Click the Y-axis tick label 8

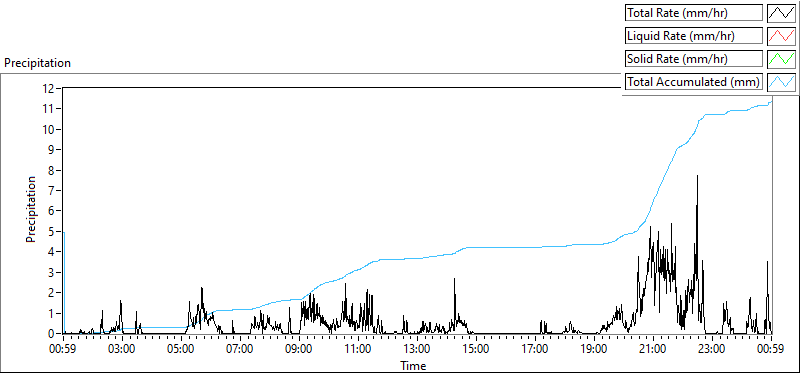click(52, 170)
